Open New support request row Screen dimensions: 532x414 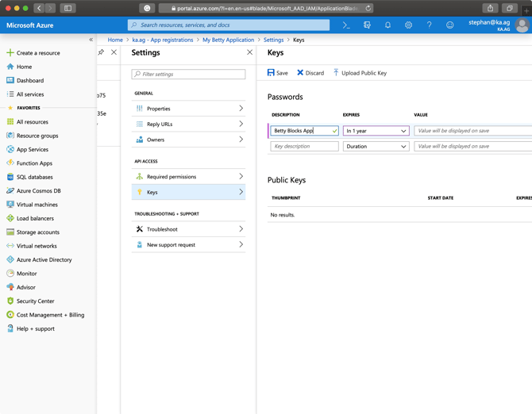(x=188, y=244)
